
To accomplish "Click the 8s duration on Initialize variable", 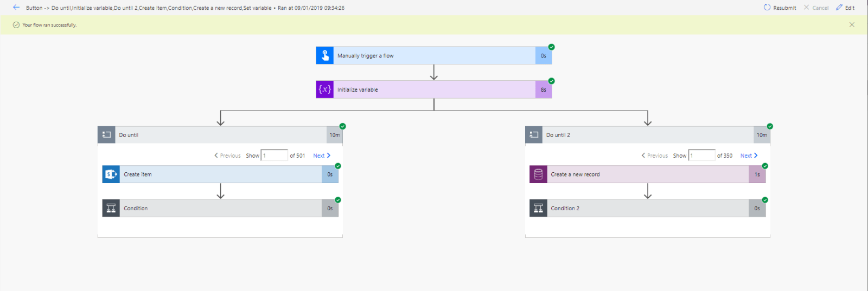I will coord(544,89).
